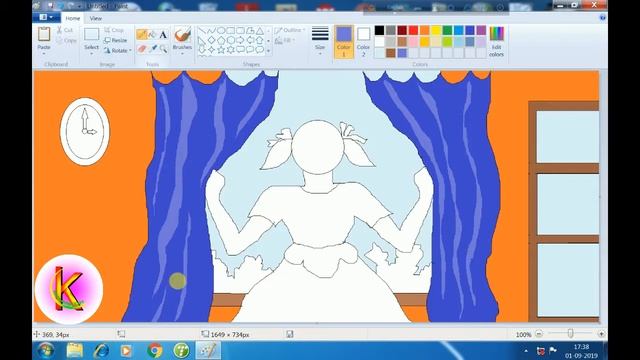
Task: Open the Rotate dropdown
Action: [x=118, y=51]
